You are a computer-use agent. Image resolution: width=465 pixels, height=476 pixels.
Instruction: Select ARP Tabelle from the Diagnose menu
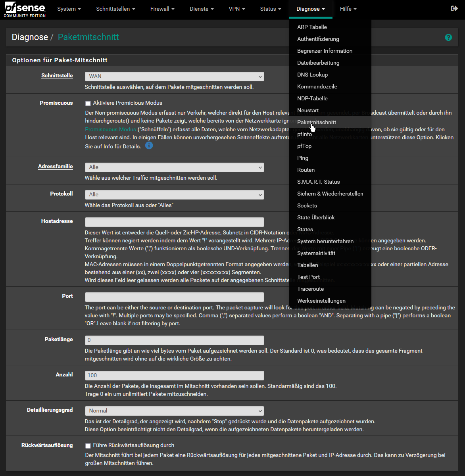[x=330, y=27]
